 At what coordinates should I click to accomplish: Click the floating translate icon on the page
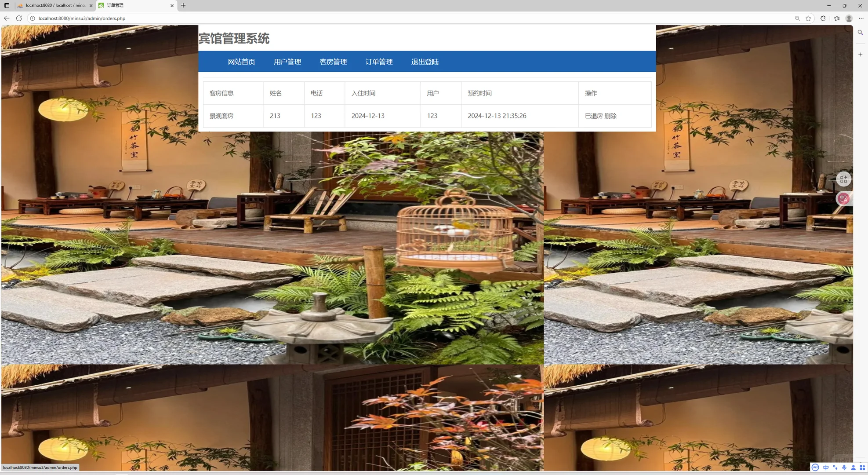tap(843, 198)
